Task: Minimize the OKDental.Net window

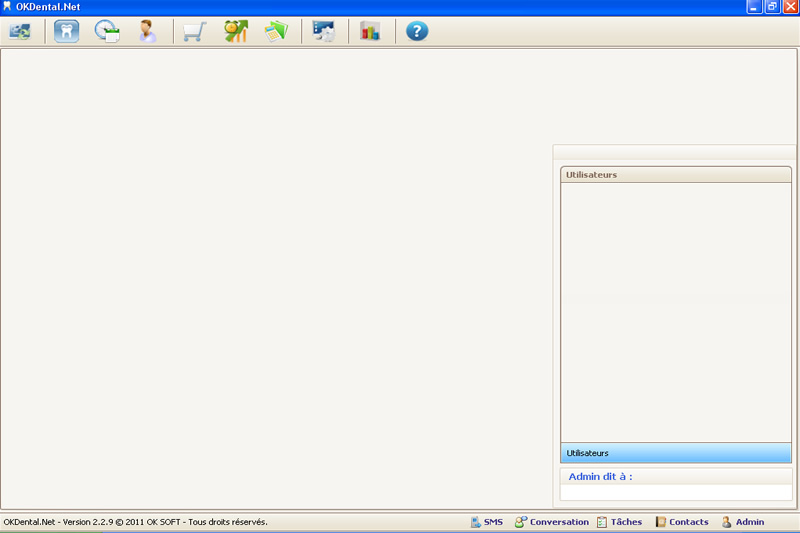Action: [754, 7]
